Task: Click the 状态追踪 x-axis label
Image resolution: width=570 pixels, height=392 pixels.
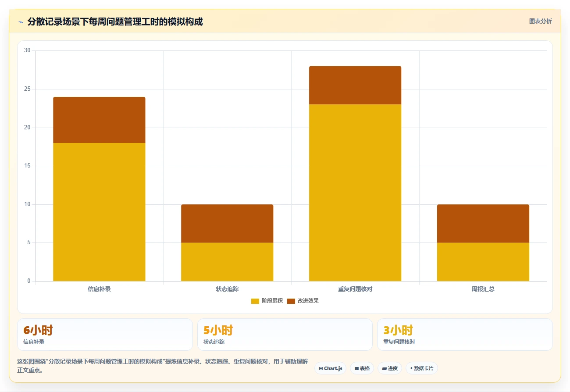Action: [x=227, y=289]
